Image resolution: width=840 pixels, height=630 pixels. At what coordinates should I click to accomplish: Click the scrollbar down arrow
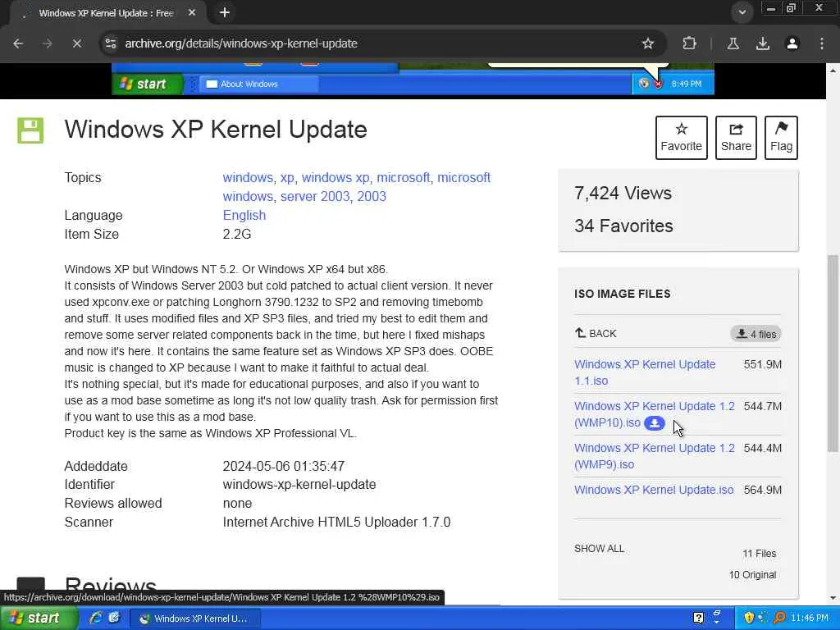pyautogui.click(x=833, y=598)
